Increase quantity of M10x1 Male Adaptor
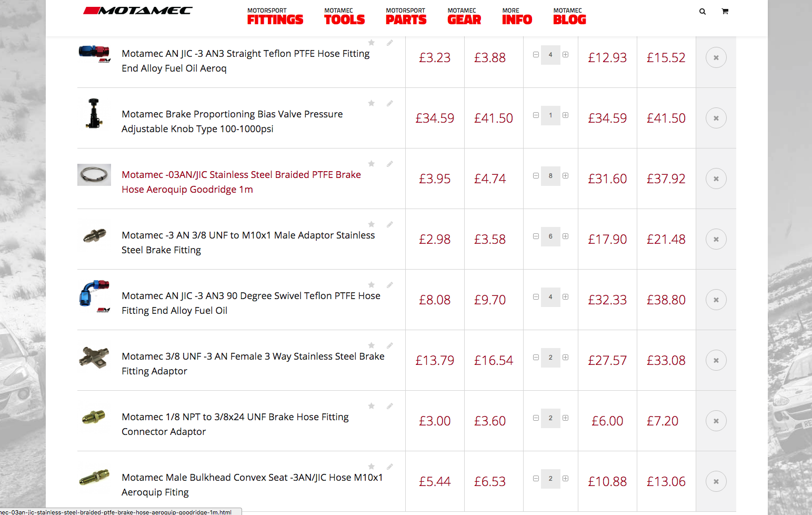This screenshot has height=515, width=812. 565,236
